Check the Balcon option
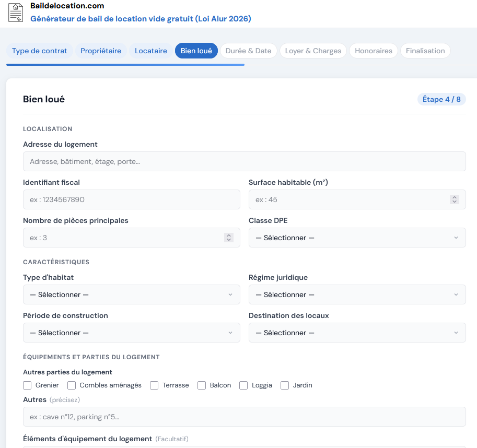This screenshot has width=477, height=448. pyautogui.click(x=202, y=385)
